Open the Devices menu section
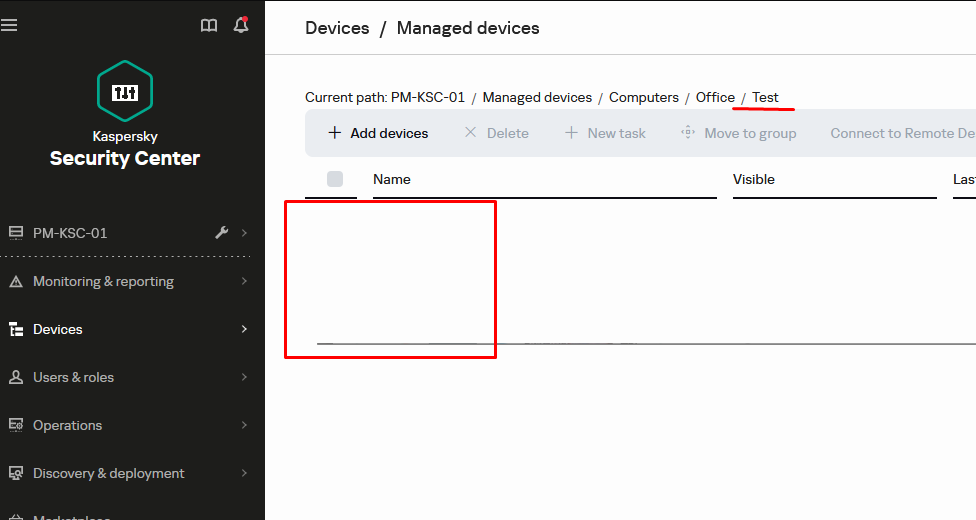This screenshot has height=520, width=976. (x=58, y=329)
